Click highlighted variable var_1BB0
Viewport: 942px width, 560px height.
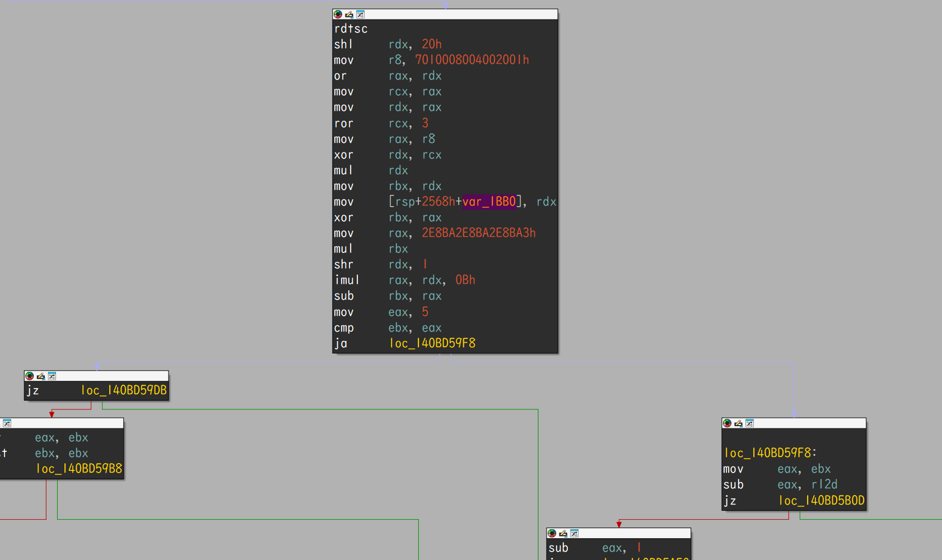click(x=489, y=202)
